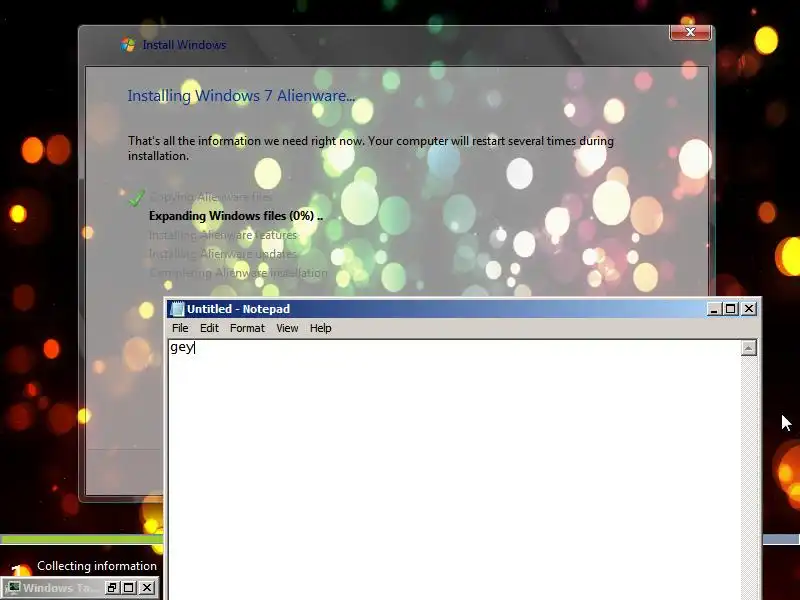Click the Notepad scrollbar up arrow
800x600 pixels.
(748, 348)
